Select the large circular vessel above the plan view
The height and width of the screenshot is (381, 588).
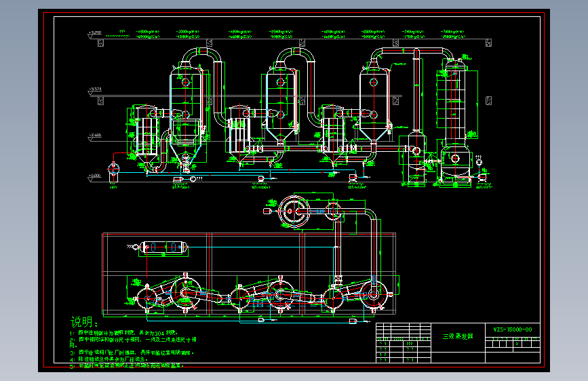(294, 211)
